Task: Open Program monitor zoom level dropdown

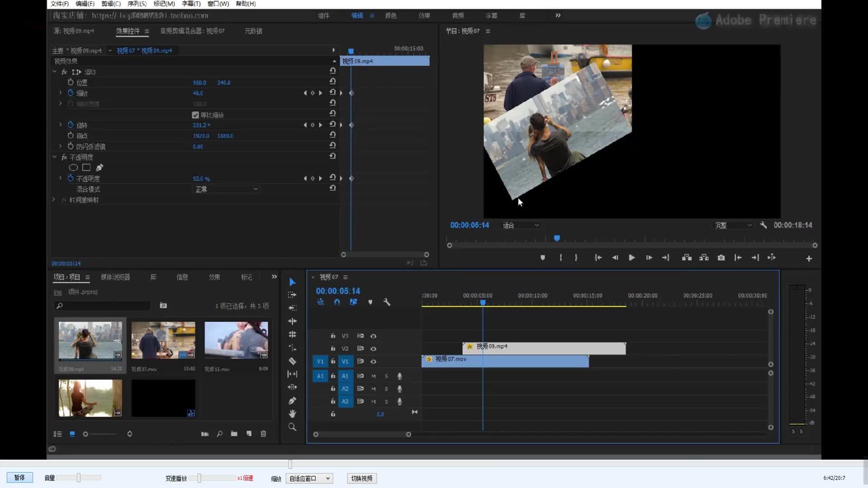Action: (521, 225)
